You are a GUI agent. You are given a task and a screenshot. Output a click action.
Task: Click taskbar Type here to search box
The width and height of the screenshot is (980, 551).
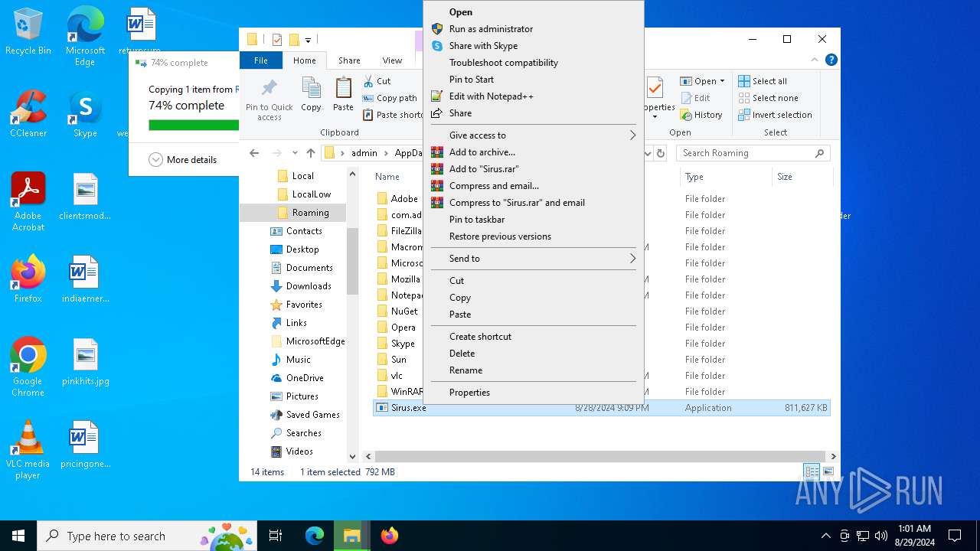pyautogui.click(x=147, y=536)
